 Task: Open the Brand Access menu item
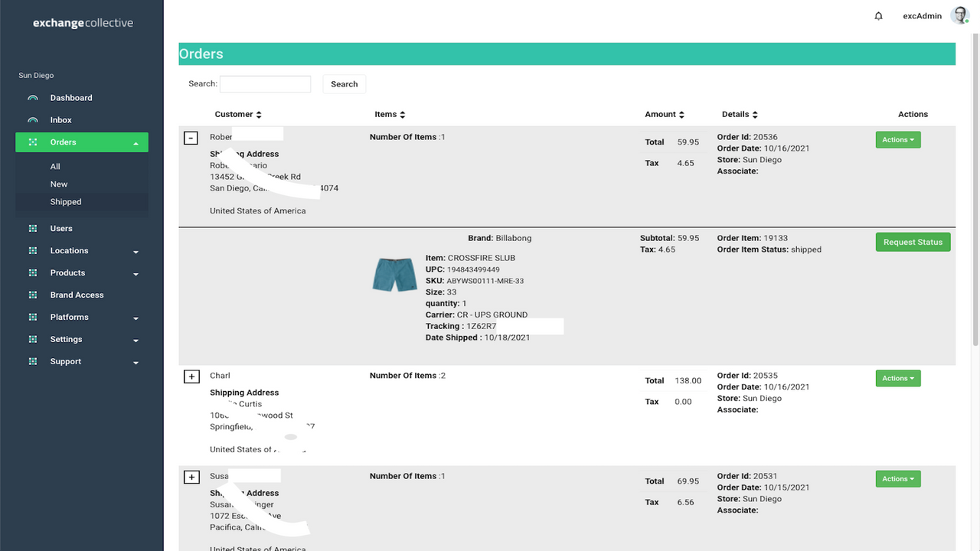click(77, 295)
